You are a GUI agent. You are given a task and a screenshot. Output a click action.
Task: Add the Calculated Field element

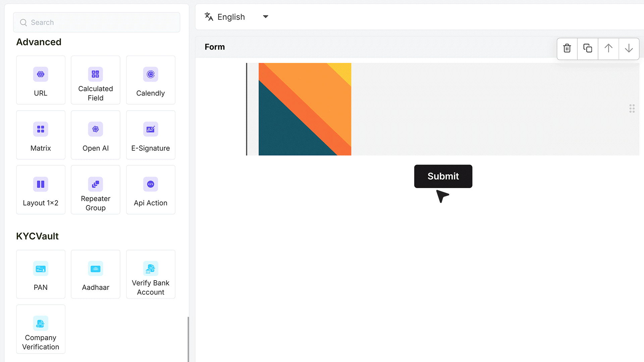click(96, 80)
